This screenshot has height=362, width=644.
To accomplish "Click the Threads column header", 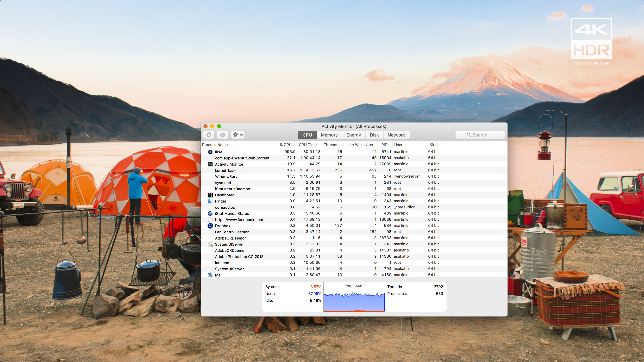I will coord(330,145).
